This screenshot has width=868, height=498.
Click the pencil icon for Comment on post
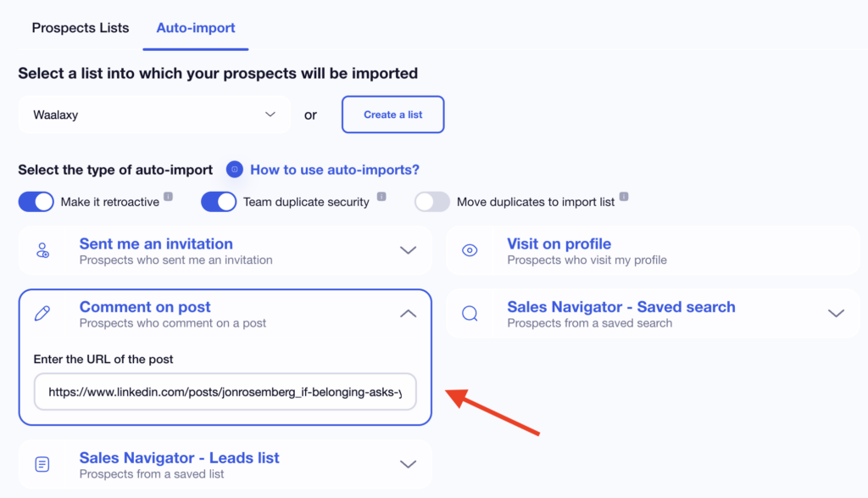(42, 314)
